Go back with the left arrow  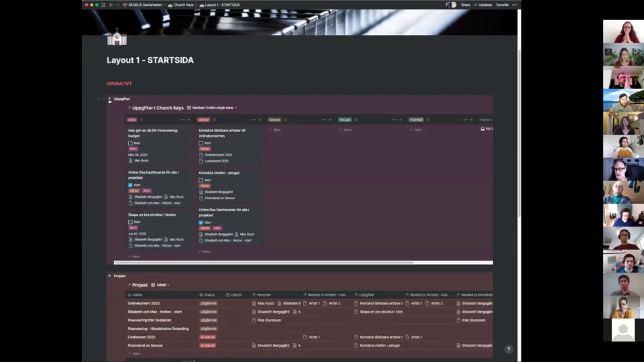(x=111, y=5)
